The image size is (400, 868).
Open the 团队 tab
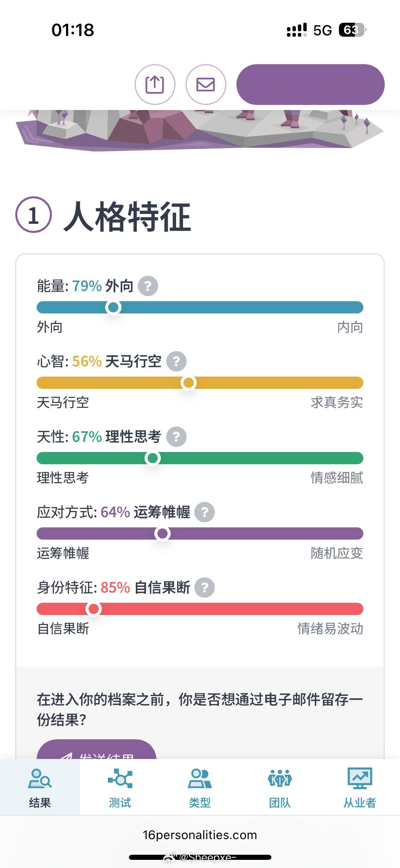pos(280,787)
